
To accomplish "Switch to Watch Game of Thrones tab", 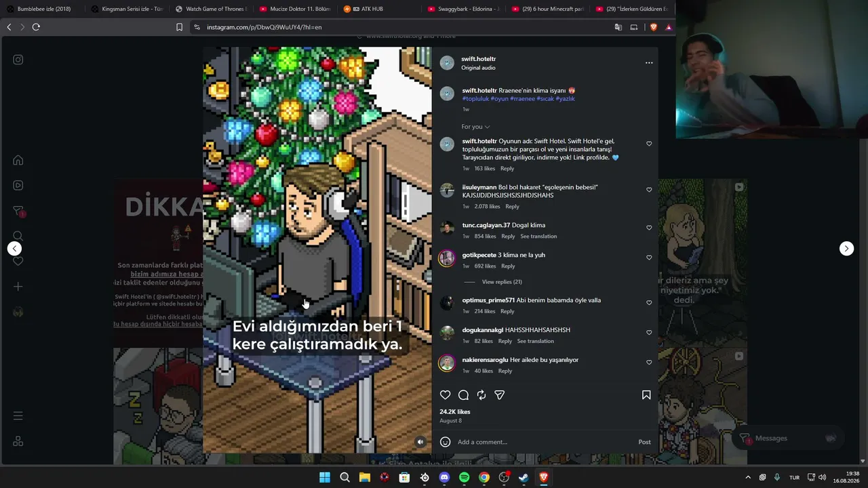I will (211, 9).
